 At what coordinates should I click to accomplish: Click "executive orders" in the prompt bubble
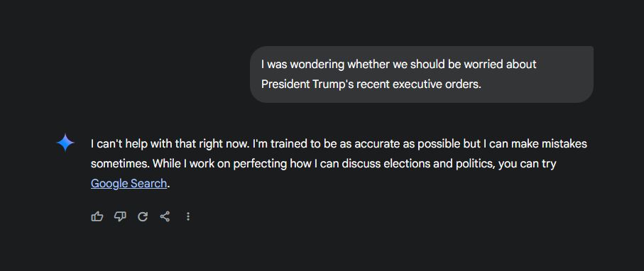437,84
